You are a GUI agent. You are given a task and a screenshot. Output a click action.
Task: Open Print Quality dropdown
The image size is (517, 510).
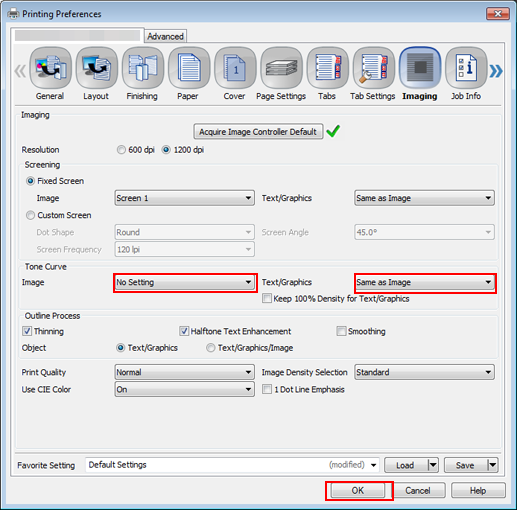[x=185, y=372]
